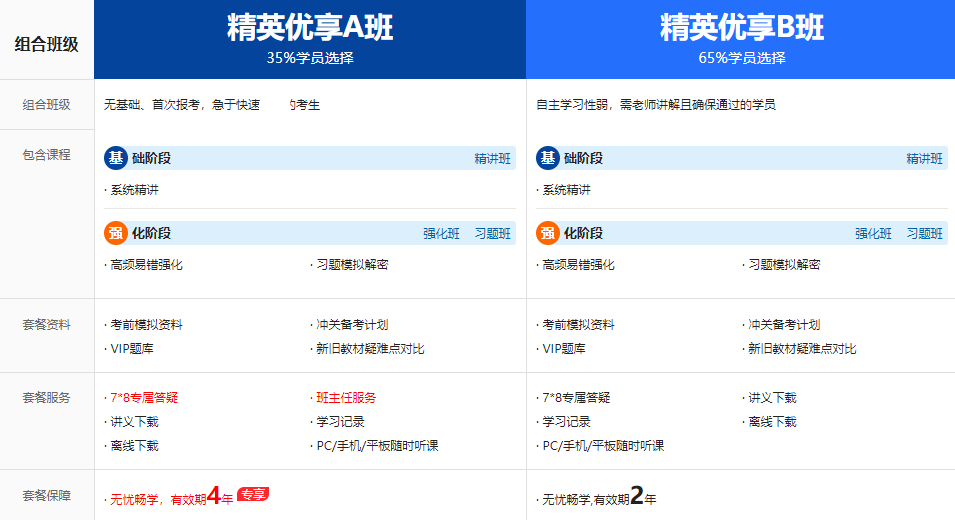The width and height of the screenshot is (955, 520).
Task: Open 强化班 link in A班 column
Action: tap(441, 233)
